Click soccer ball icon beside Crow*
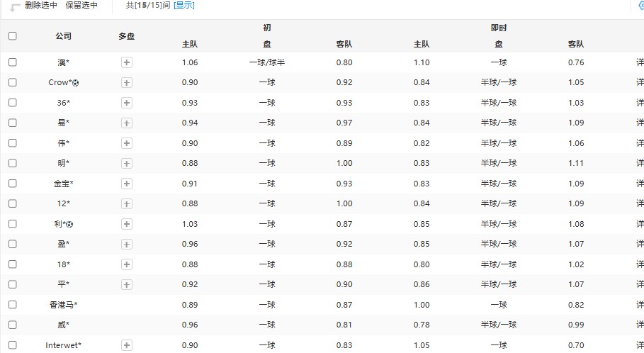This screenshot has height=353, width=644. click(76, 83)
